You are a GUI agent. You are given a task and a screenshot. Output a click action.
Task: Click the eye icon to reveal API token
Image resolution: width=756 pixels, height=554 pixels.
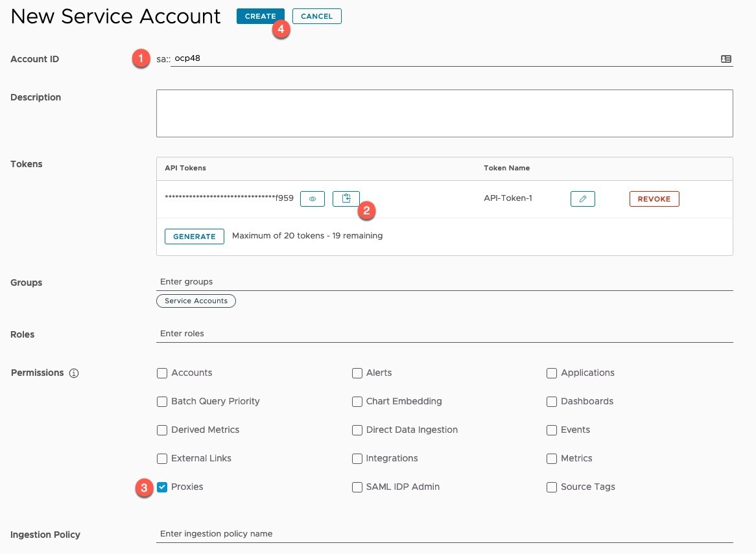(313, 198)
